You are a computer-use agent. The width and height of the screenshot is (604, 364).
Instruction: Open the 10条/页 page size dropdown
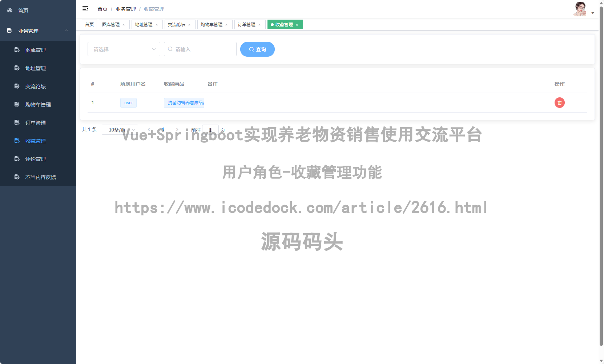coord(120,130)
